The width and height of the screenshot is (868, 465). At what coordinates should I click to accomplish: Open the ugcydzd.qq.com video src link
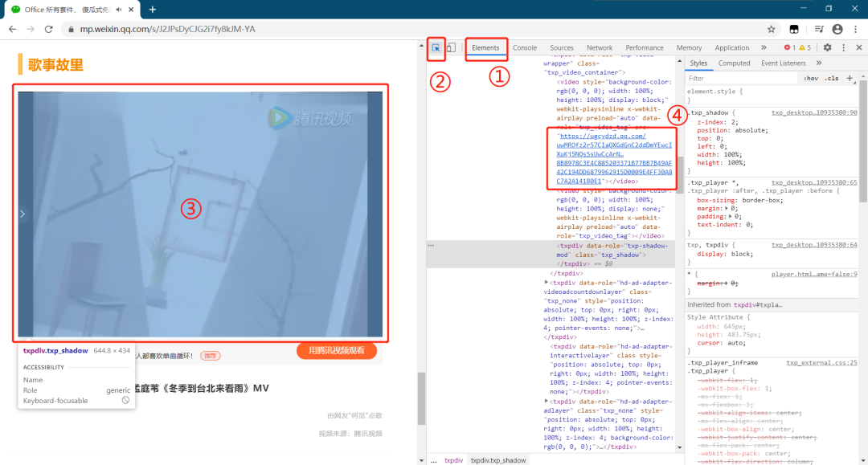tap(614, 158)
